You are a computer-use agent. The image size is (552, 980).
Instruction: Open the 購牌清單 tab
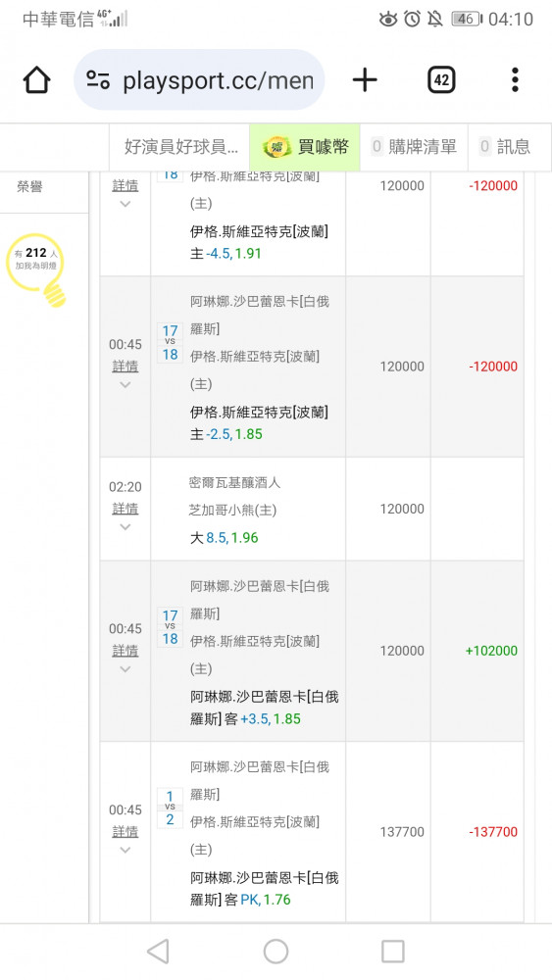point(413,147)
